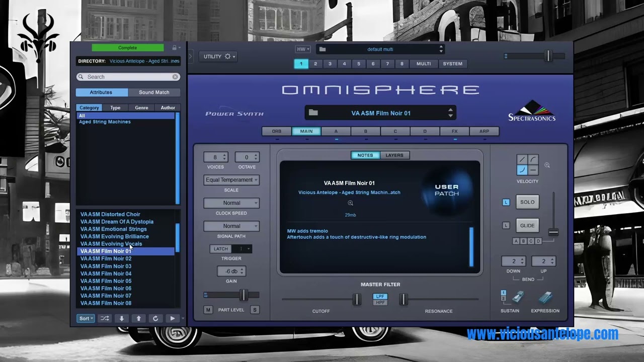The width and height of the screenshot is (644, 362).
Task: Select the highlighted concave velocity curve icon
Action: point(522,170)
